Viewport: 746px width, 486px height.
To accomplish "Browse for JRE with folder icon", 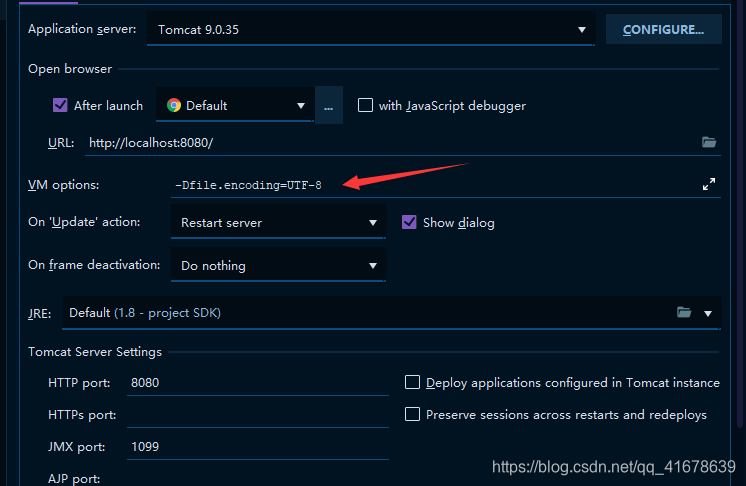I will [684, 312].
